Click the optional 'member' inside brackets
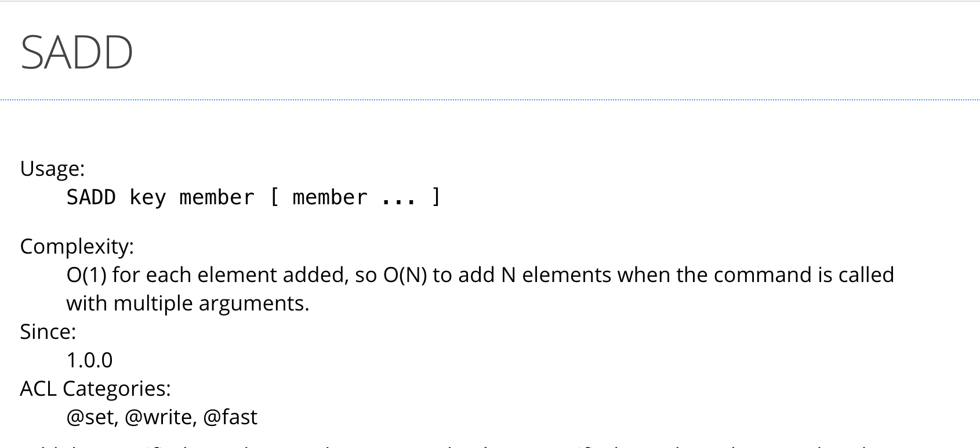 coord(330,198)
